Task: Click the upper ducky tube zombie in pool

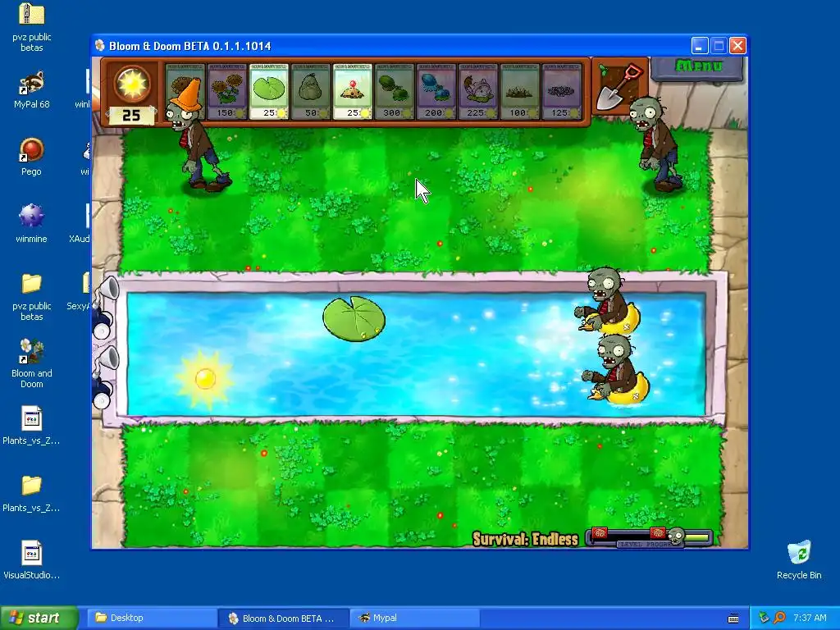Action: [x=608, y=302]
